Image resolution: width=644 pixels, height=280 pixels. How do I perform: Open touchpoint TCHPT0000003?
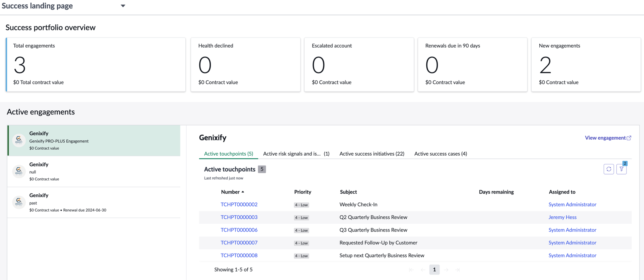tap(239, 217)
